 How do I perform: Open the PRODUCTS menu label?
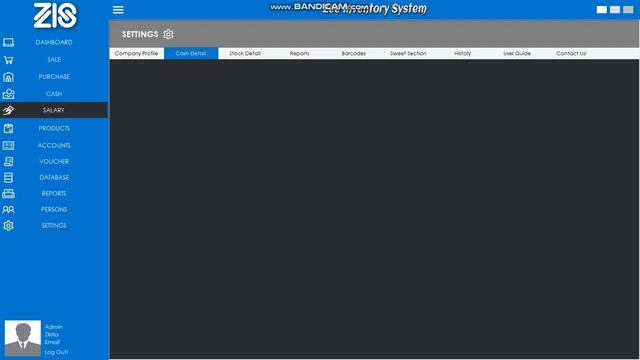[54, 129]
